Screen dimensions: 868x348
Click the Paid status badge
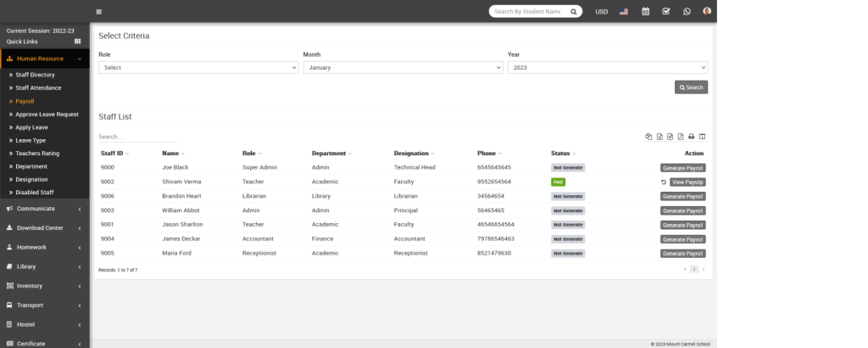[558, 182]
